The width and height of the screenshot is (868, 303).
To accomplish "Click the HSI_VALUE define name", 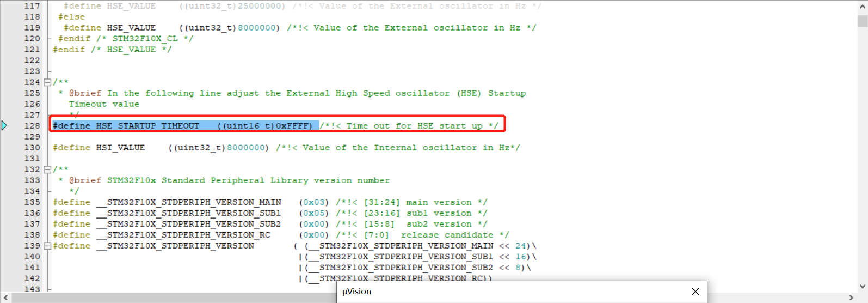I will pos(120,148).
